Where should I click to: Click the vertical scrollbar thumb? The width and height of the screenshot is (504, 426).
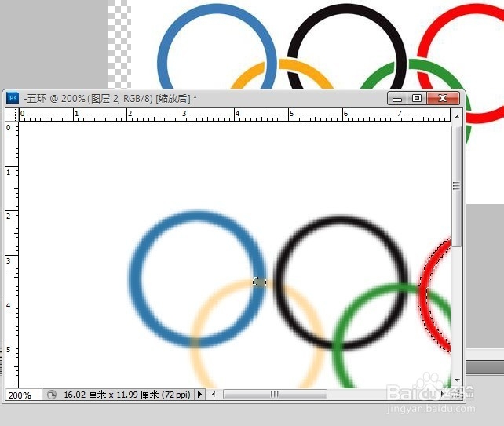click(456, 187)
